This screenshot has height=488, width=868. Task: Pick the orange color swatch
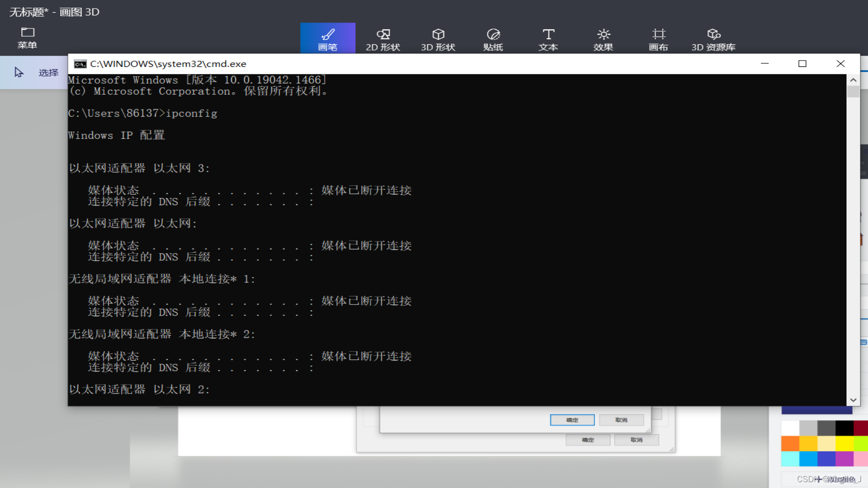790,443
